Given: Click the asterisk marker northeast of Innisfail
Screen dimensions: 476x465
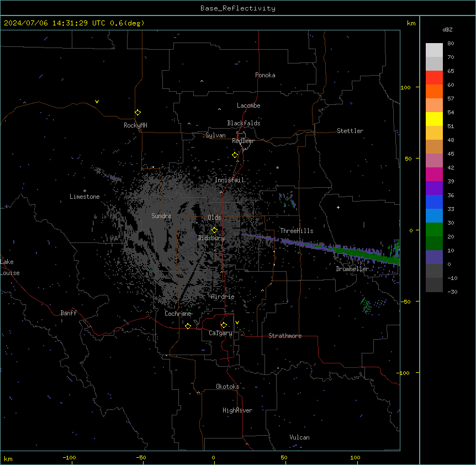Looking at the screenshot, I should (x=277, y=167).
